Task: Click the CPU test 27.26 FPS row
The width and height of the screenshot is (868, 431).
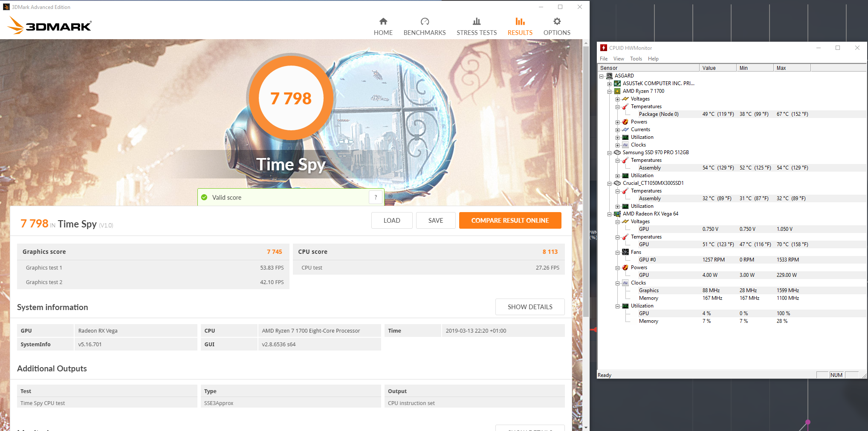Action: click(x=429, y=267)
